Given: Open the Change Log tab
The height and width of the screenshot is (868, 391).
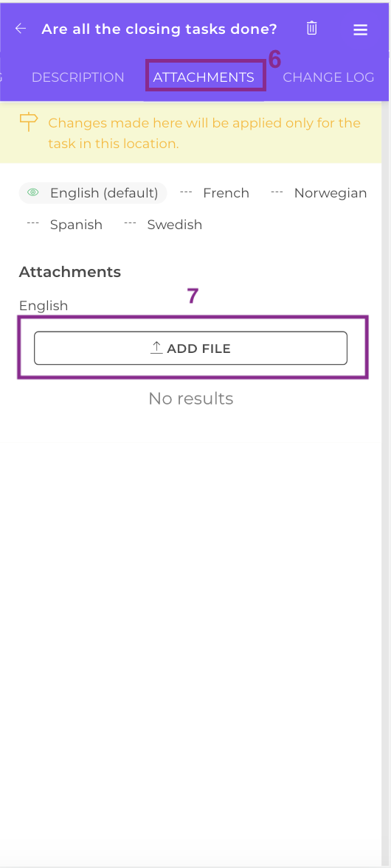Looking at the screenshot, I should click(x=328, y=77).
